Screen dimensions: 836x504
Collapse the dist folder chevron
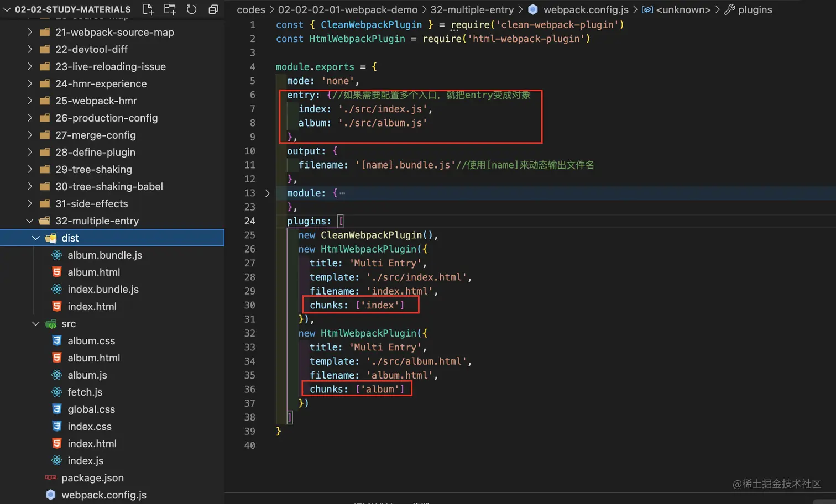point(35,238)
